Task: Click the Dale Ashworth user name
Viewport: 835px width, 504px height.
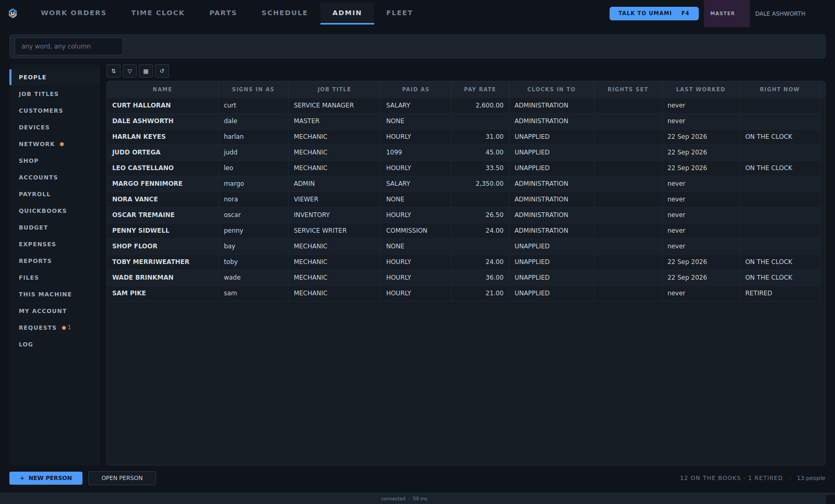Action: 780,14
